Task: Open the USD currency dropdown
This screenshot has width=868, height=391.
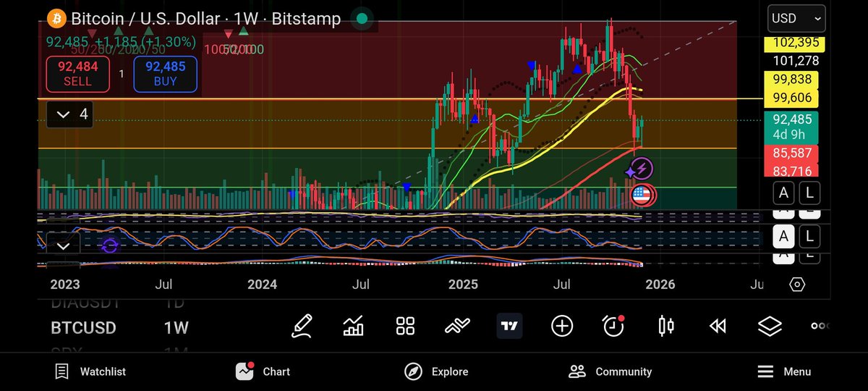Action: [x=796, y=19]
